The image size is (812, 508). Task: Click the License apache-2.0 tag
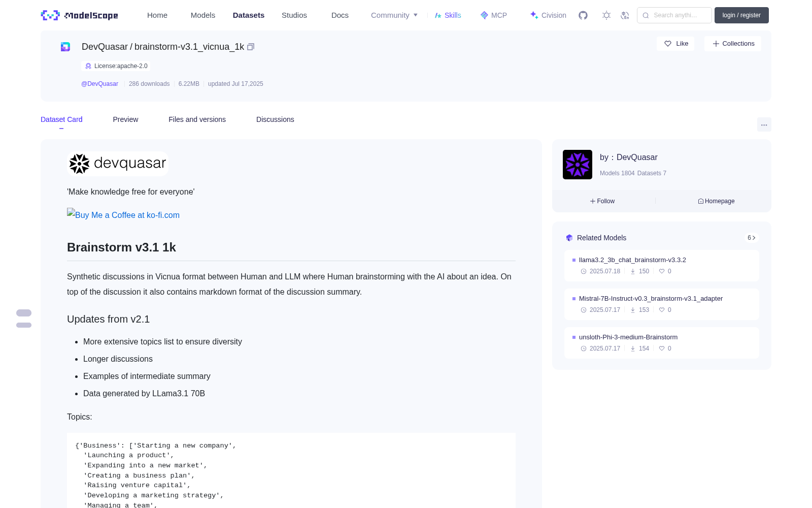(x=116, y=66)
